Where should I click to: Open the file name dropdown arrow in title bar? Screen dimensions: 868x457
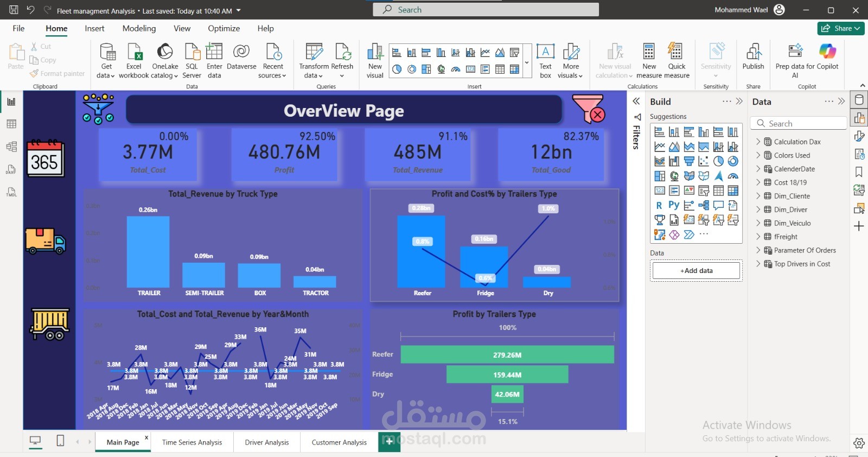tap(238, 10)
